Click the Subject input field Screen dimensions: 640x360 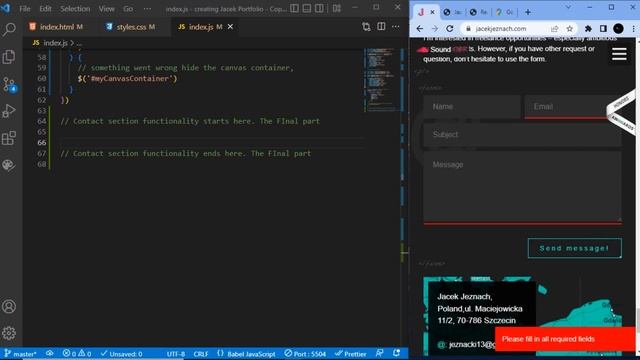522,135
